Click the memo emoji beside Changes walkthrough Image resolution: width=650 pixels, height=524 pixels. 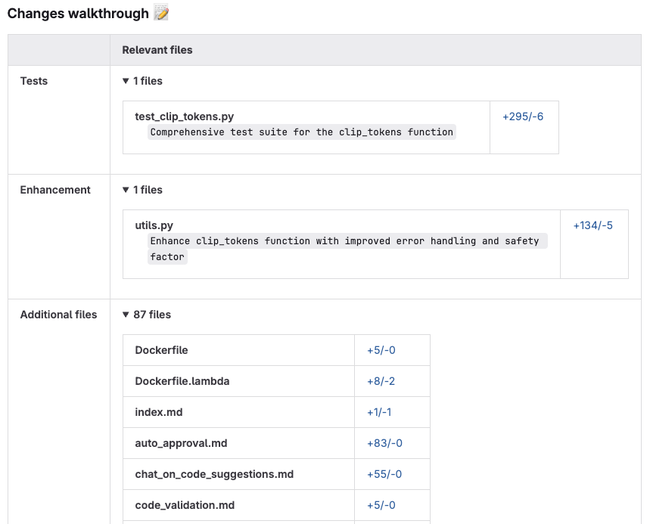(x=162, y=14)
